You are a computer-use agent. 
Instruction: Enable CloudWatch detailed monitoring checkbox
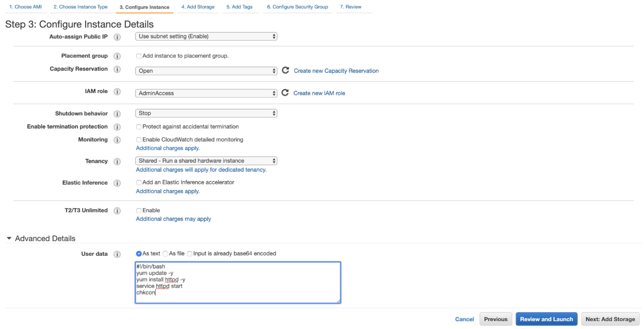(139, 140)
